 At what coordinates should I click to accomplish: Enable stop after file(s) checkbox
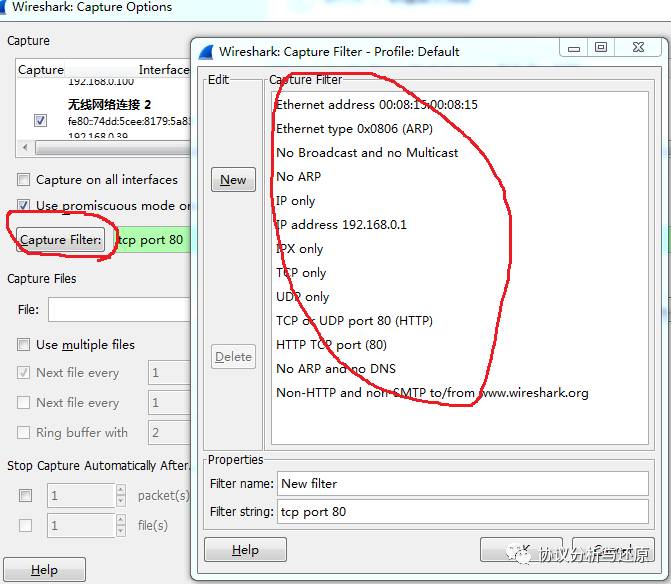(26, 525)
